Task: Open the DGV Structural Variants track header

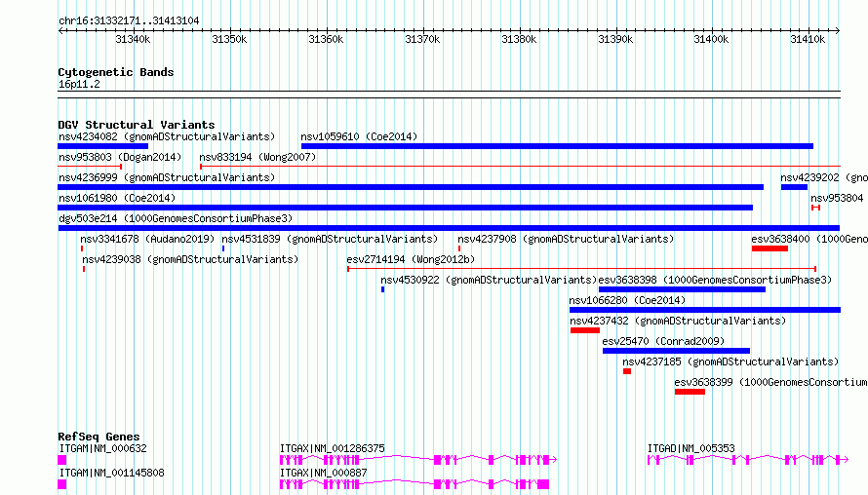Action: pyautogui.click(x=137, y=125)
